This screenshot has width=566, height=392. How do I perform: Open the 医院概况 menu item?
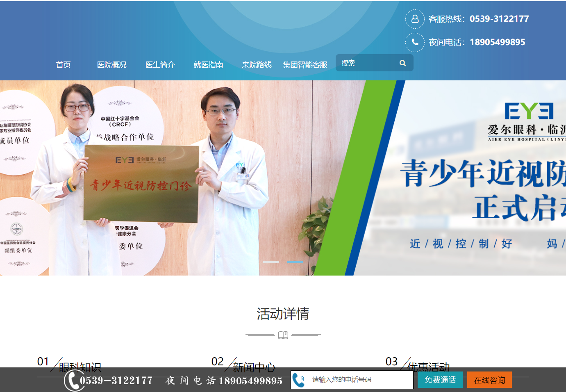(112, 65)
